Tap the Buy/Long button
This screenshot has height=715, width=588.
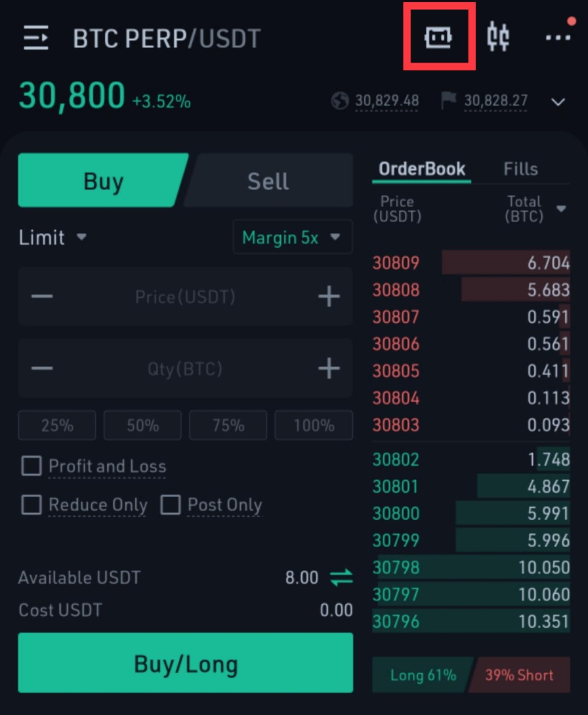186,663
